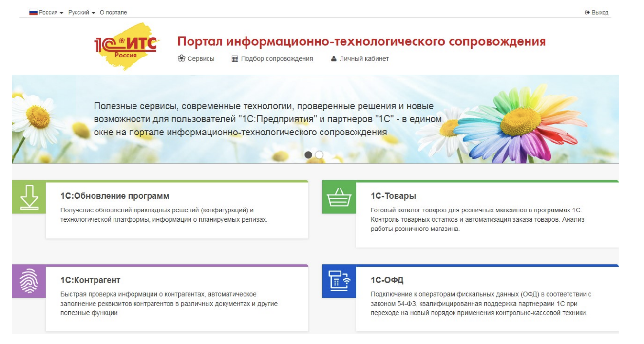Open the Сервисы menu text
Image resolution: width=644 pixels, height=344 pixels.
[x=201, y=59]
